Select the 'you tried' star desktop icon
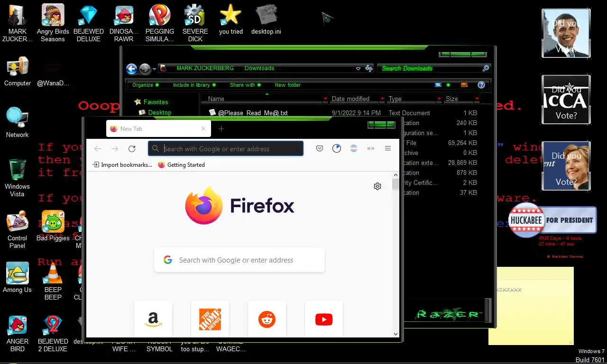 pyautogui.click(x=230, y=19)
